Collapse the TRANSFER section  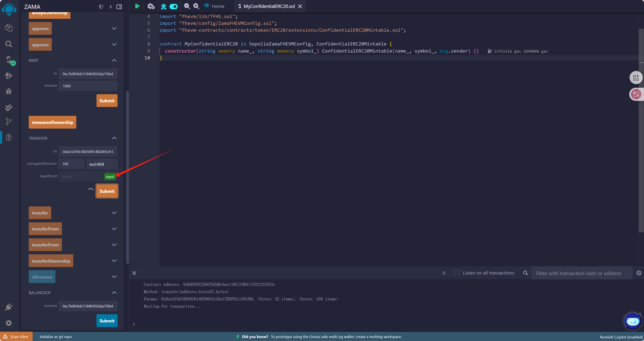114,138
